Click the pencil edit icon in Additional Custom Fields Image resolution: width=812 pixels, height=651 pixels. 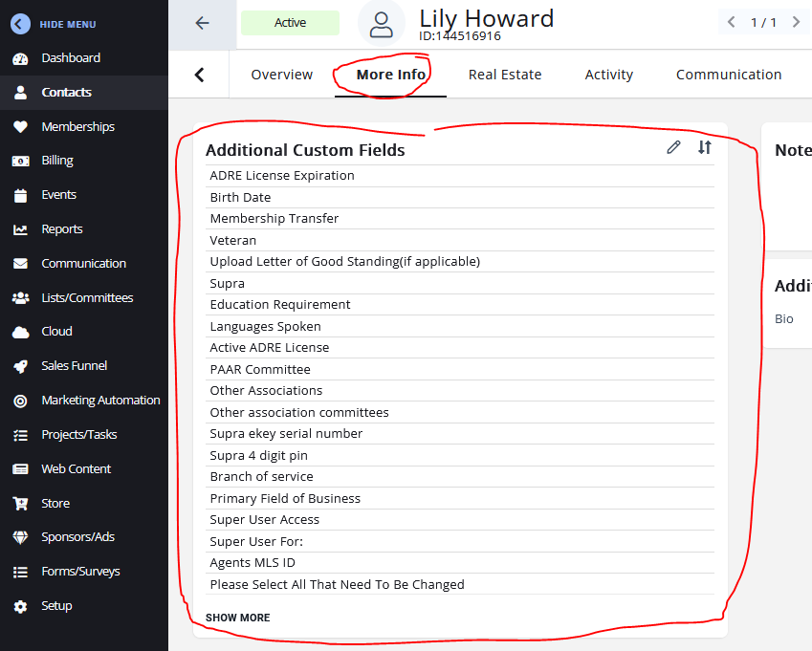click(674, 147)
